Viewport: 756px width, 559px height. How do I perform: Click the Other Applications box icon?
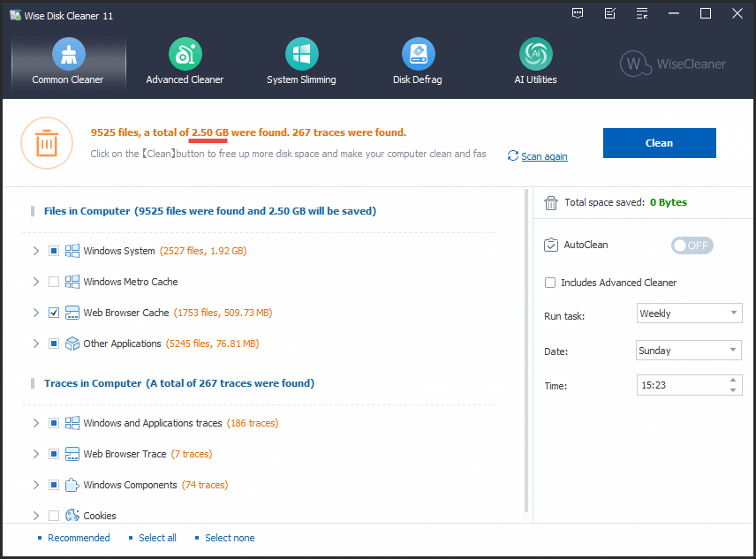(72, 344)
